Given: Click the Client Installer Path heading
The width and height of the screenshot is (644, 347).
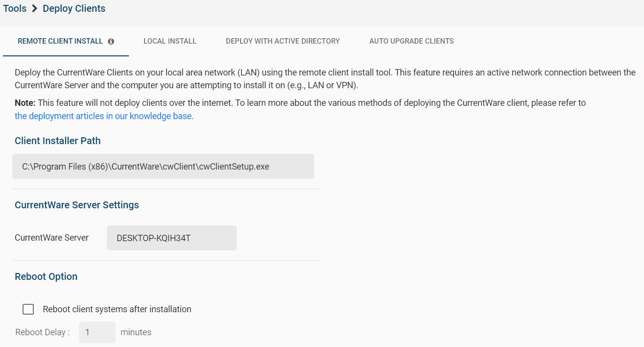Looking at the screenshot, I should [58, 141].
